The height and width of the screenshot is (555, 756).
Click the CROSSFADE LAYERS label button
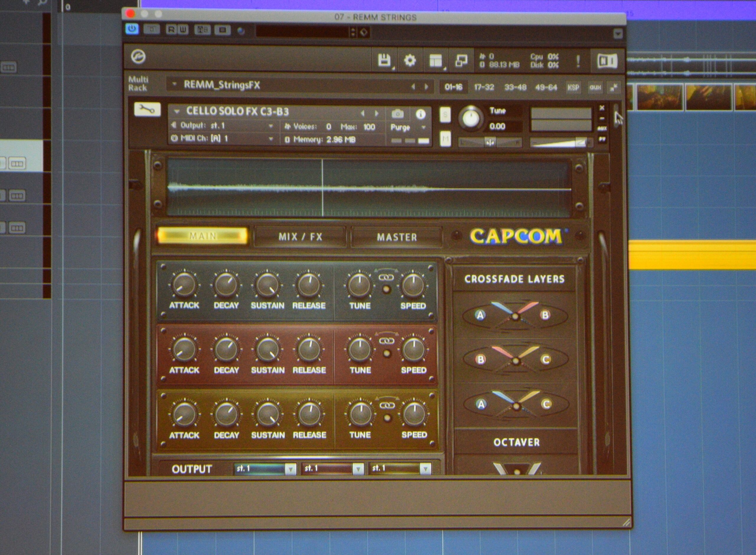coord(514,279)
